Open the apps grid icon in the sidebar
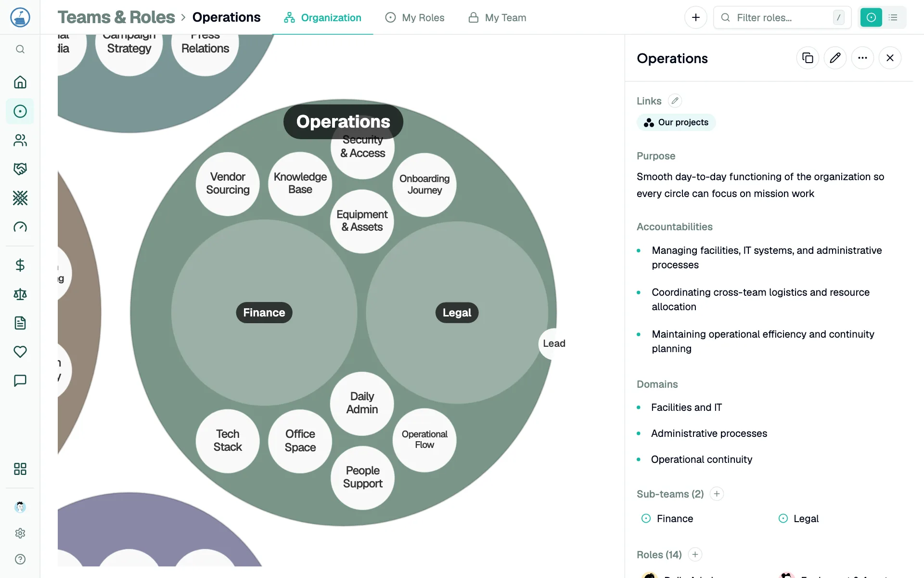The image size is (924, 578). 20,469
